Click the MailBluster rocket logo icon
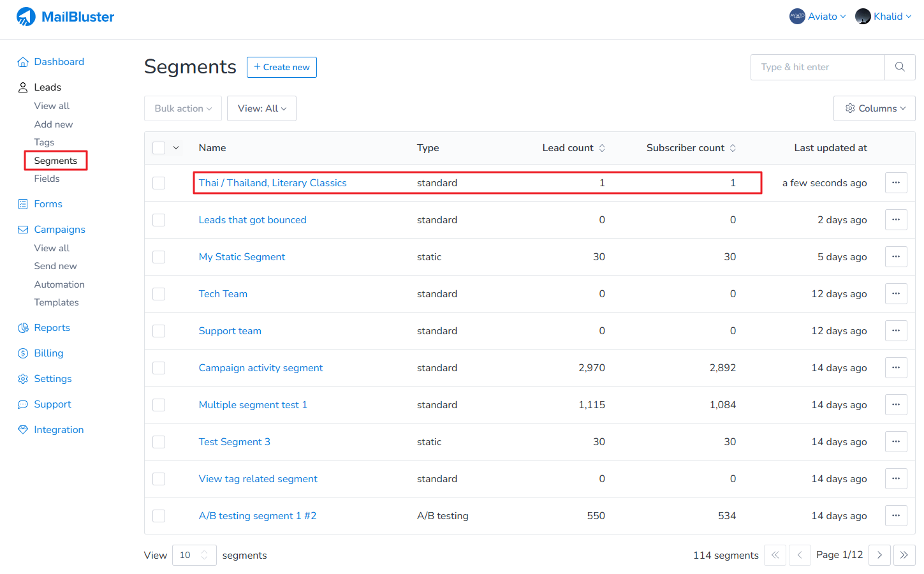This screenshot has height=574, width=924. (x=26, y=17)
